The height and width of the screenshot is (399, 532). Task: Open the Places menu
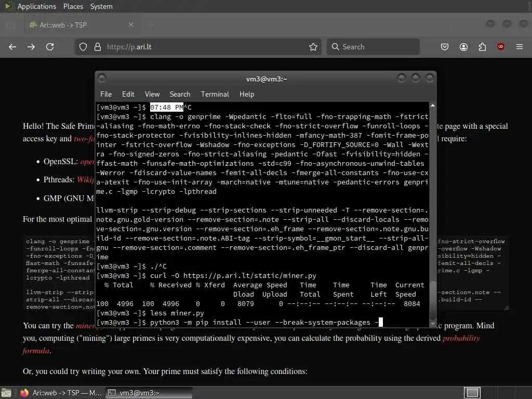pyautogui.click(x=73, y=6)
